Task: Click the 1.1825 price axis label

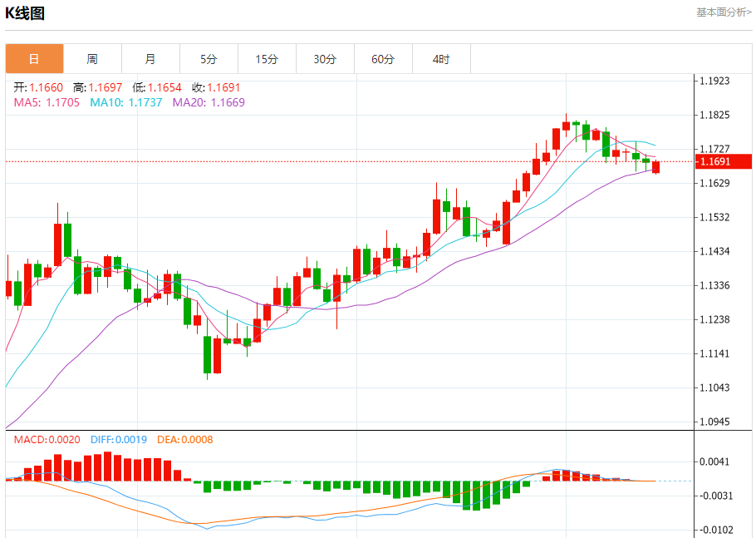Action: 714,115
